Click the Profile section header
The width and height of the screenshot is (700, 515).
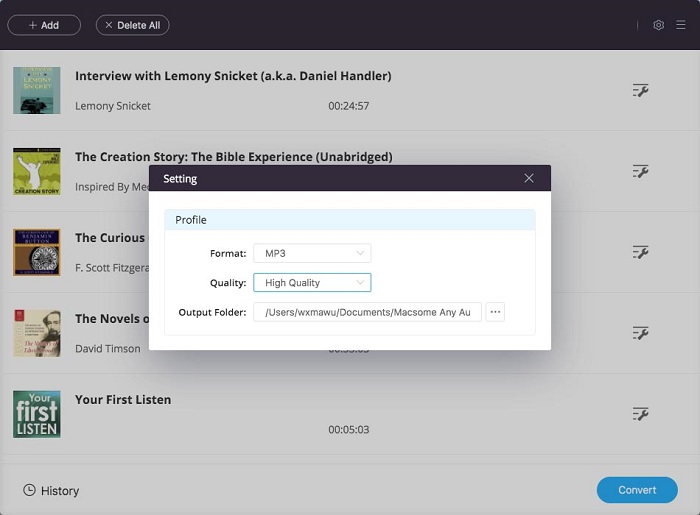pos(350,220)
